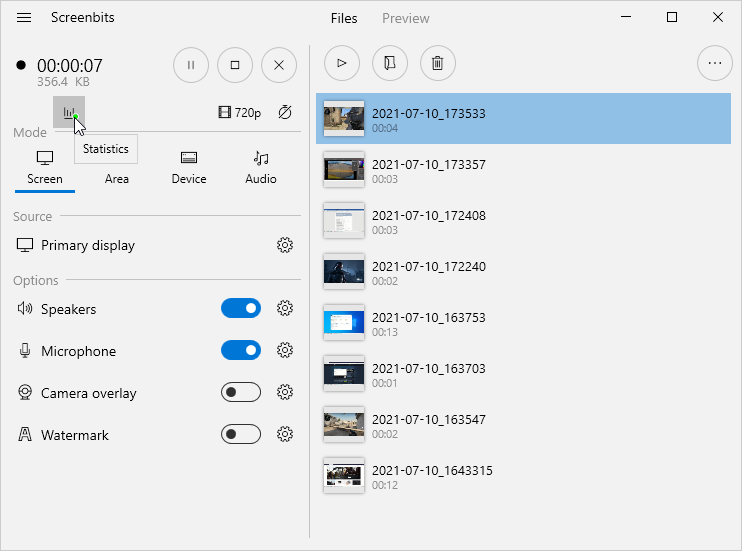
Task: Click the Microphone icon
Action: point(25,350)
